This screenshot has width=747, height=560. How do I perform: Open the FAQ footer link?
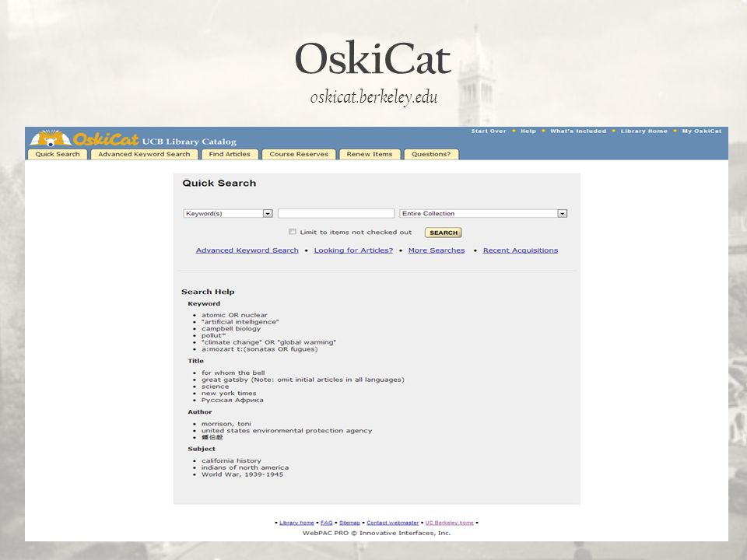327,523
